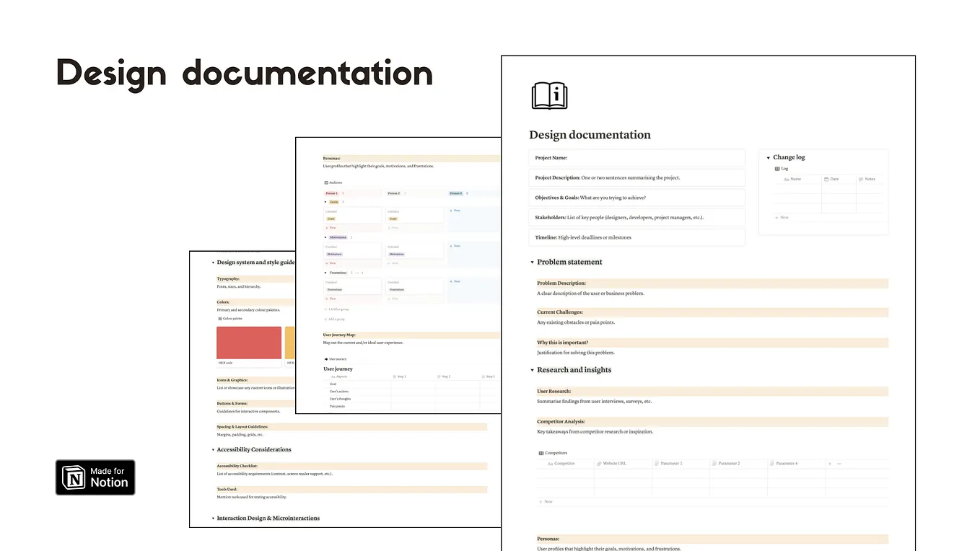
Task: Click the Notion logo in the badge
Action: point(72,477)
